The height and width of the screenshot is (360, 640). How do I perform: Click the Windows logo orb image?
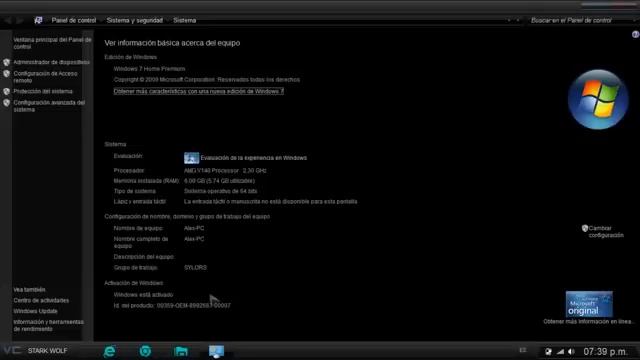(598, 100)
